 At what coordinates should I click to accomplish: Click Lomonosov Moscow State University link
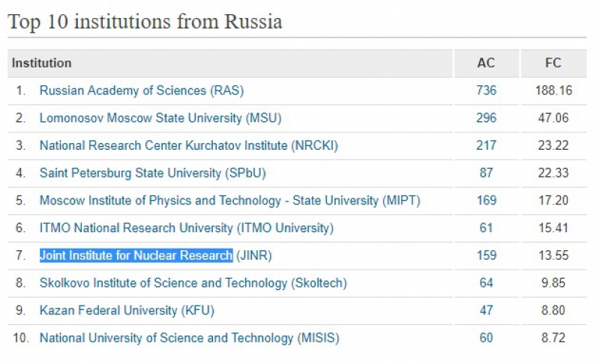tap(160, 118)
